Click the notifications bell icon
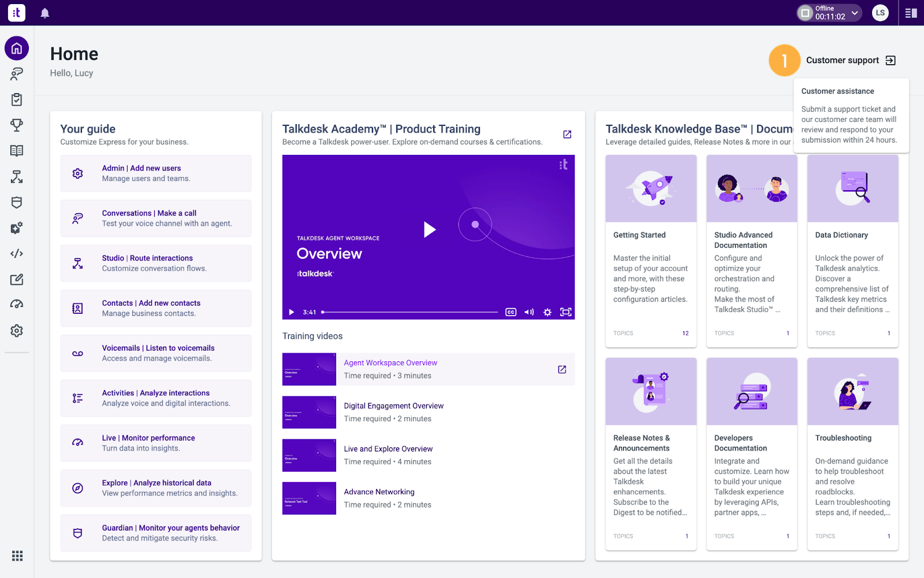The image size is (924, 578). point(44,13)
